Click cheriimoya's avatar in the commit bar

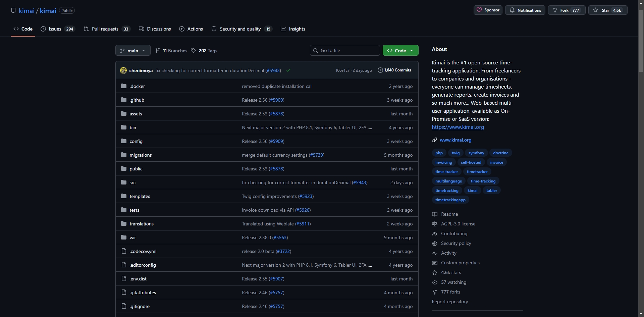click(123, 70)
